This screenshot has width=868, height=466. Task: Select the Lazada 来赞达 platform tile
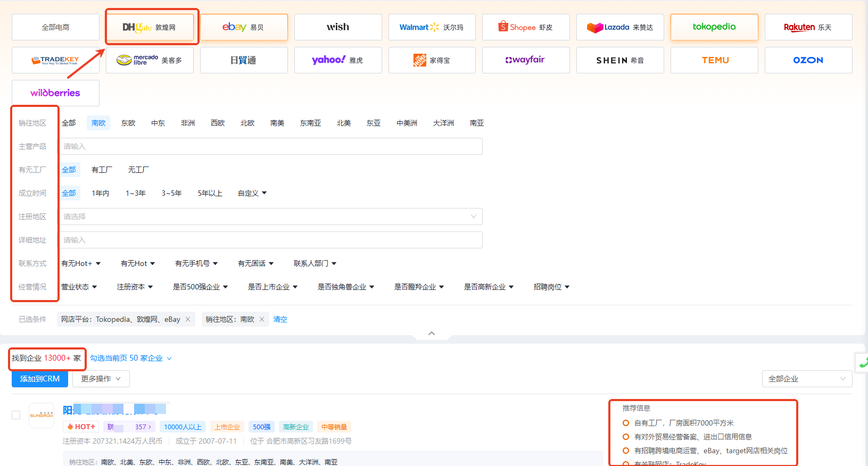(x=620, y=27)
